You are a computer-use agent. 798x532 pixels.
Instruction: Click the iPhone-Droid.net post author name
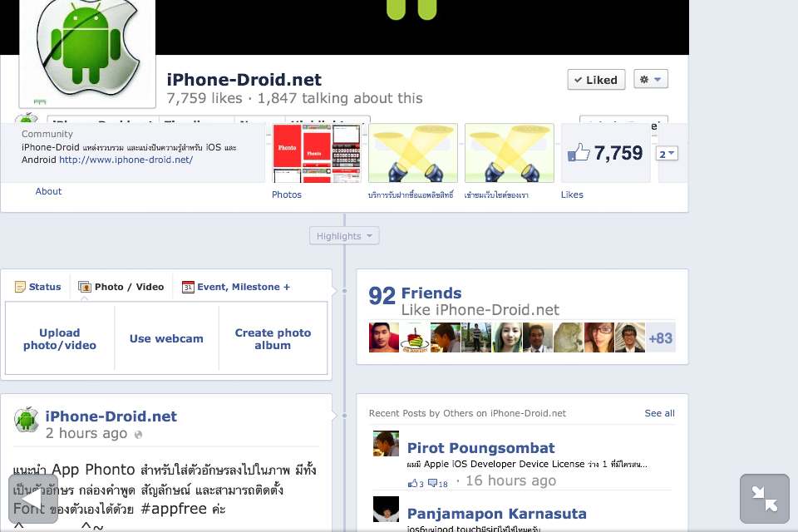coord(111,416)
